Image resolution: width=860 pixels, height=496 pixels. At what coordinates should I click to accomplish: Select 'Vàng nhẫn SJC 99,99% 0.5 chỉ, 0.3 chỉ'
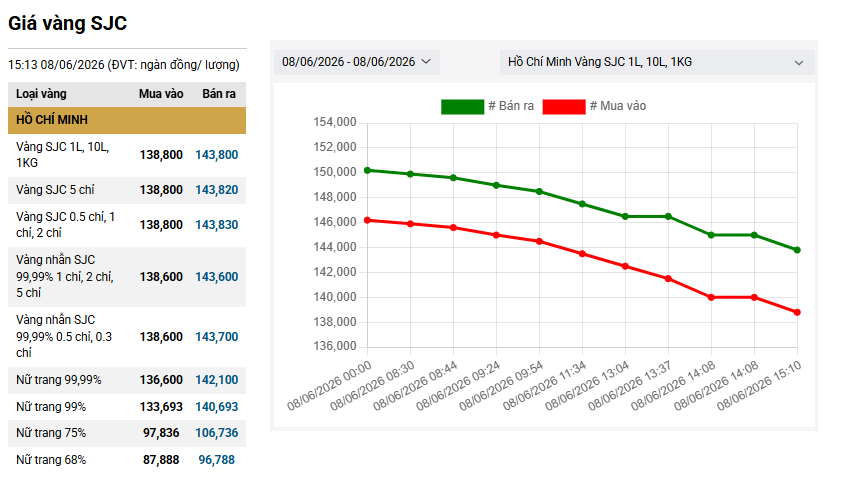tap(127, 337)
